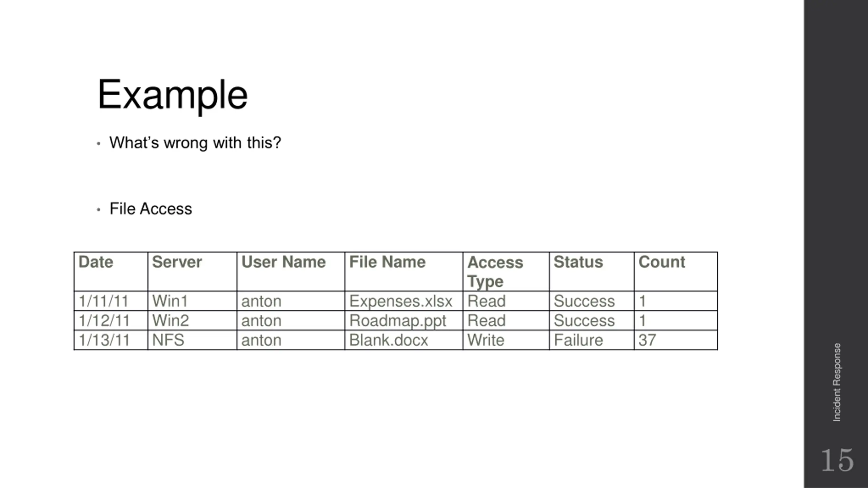Click the slide number 15
Screen dimensions: 868x488
click(x=837, y=460)
